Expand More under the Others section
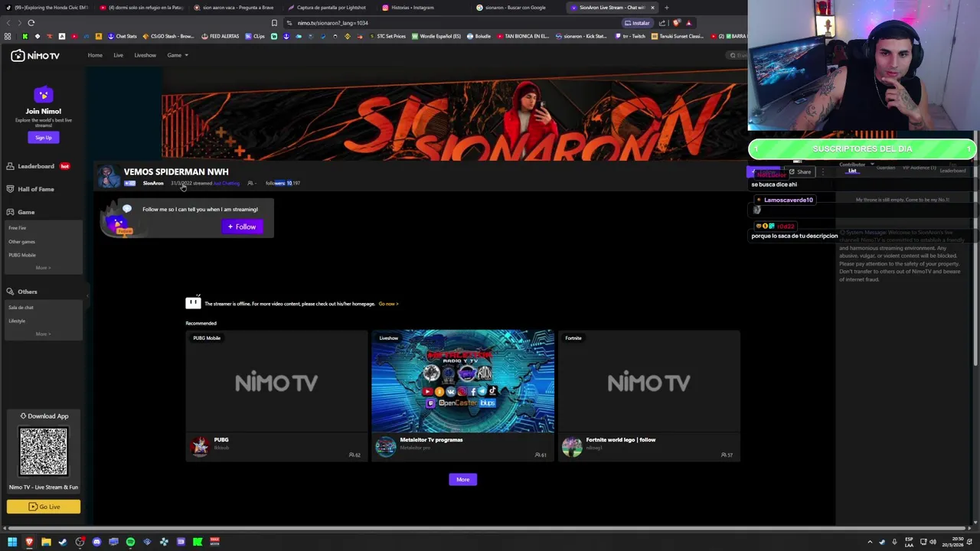This screenshot has width=980, height=551. [x=43, y=334]
